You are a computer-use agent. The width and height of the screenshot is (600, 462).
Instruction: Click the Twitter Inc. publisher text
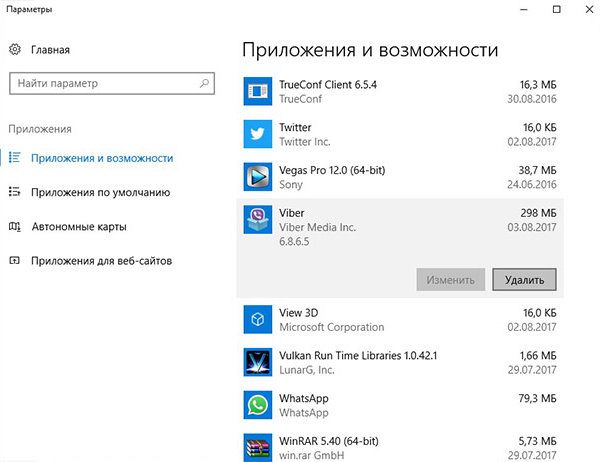[x=305, y=142]
